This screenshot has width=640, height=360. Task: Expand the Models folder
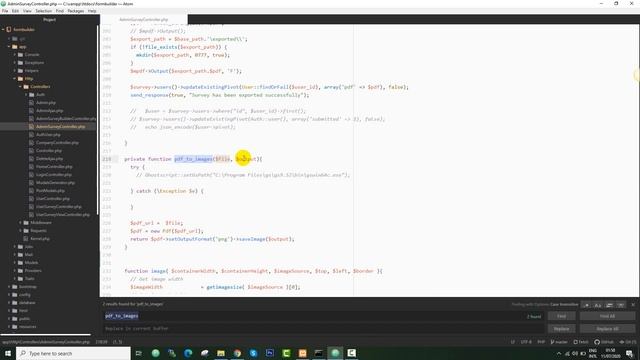(x=15, y=263)
